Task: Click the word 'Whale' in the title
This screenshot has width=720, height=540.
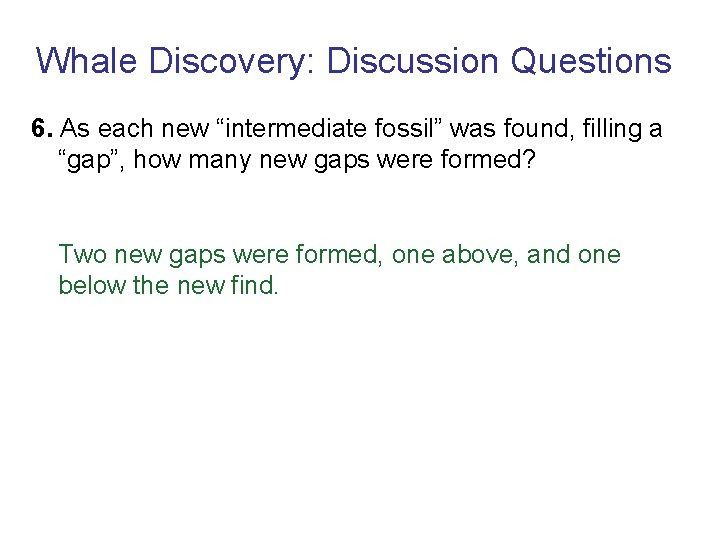Action: click(x=87, y=61)
